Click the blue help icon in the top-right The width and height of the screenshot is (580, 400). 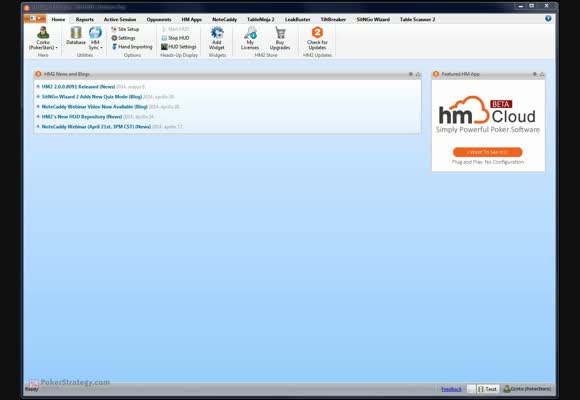pos(548,19)
